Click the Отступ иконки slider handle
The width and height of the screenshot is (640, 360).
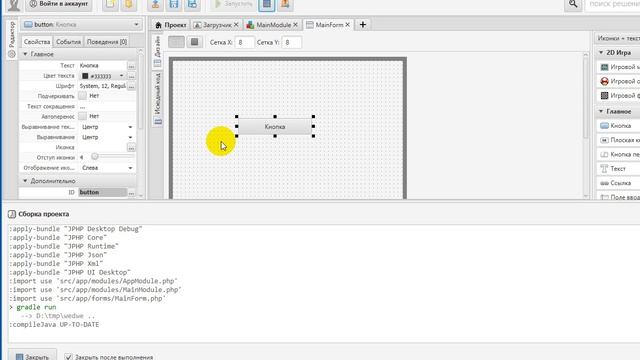(x=95, y=157)
